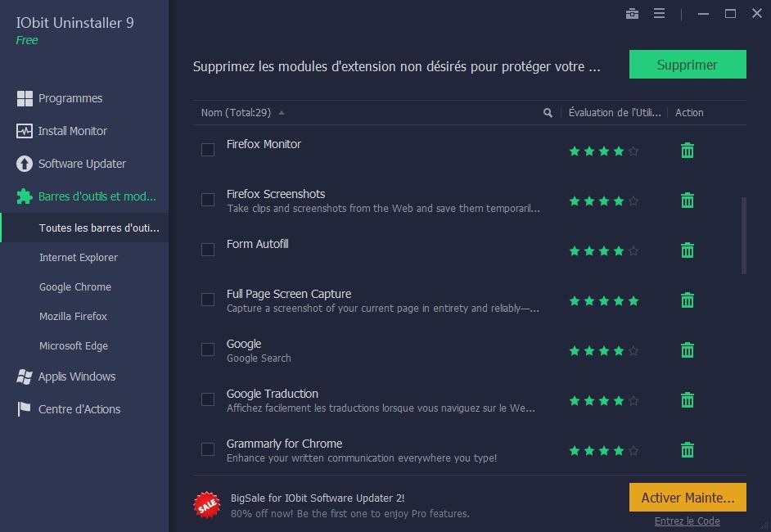Select the Grammarly for Chrome row title
Screen dimensions: 771x532
[x=284, y=444]
